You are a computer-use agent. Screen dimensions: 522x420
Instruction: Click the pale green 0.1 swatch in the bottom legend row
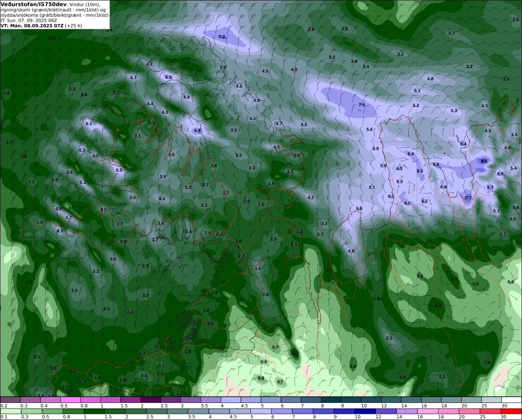(10, 411)
